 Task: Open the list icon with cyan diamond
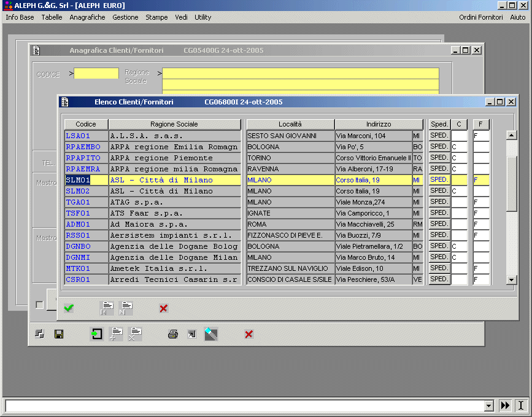click(211, 334)
